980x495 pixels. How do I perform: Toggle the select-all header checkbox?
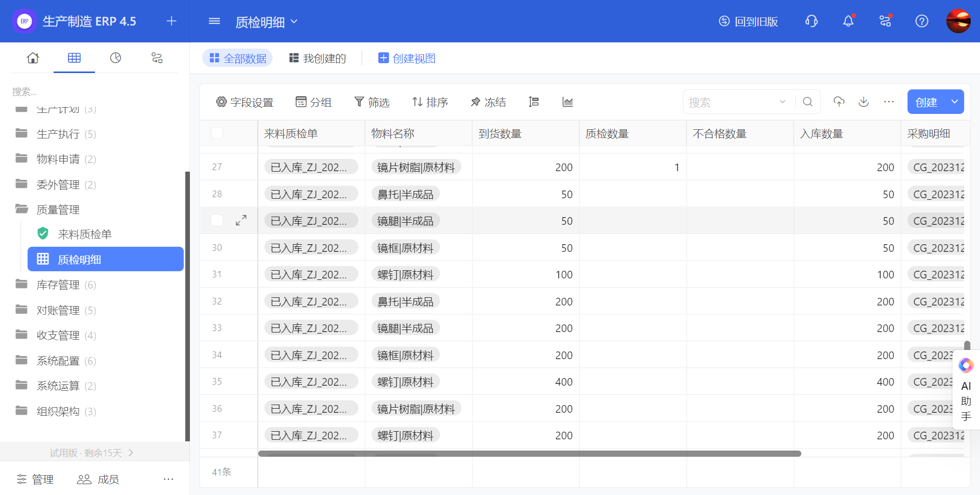click(217, 133)
